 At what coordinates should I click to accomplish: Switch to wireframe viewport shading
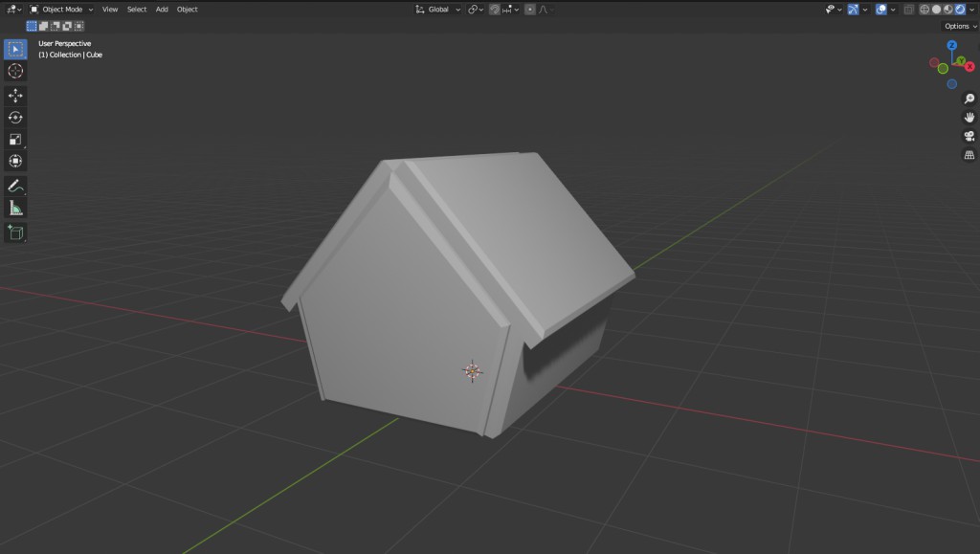pos(924,10)
